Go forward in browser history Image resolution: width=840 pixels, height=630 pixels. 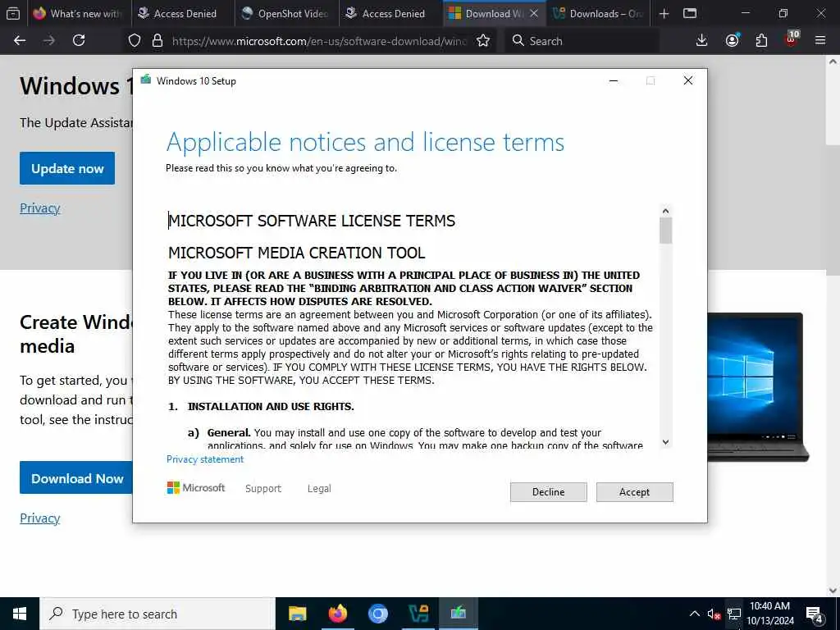(x=49, y=40)
